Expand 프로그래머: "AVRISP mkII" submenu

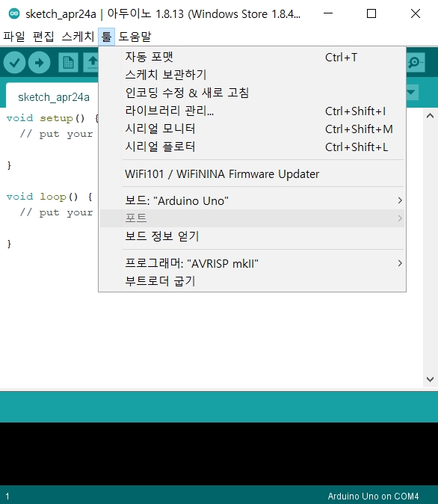click(252, 263)
